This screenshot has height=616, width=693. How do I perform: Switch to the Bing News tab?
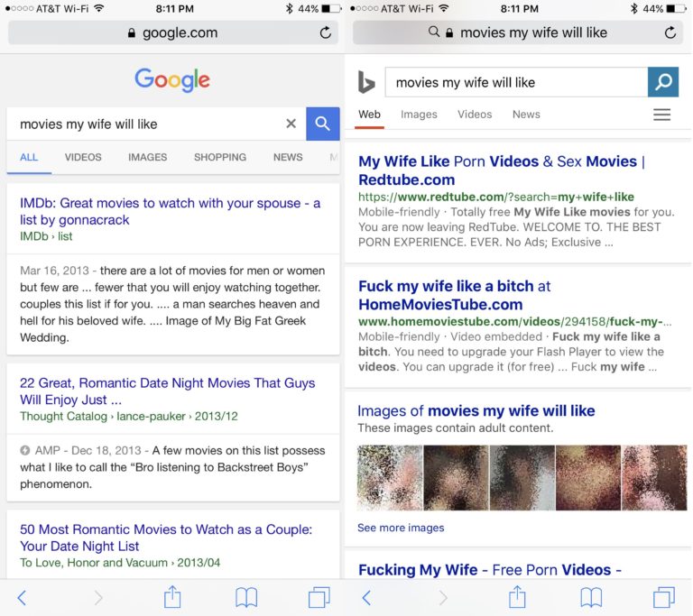[526, 115]
